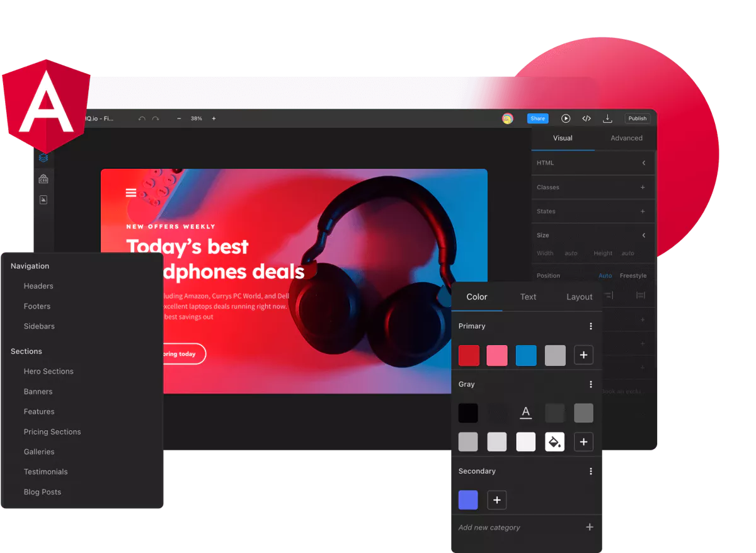Click the preview play icon in the toolbar
This screenshot has width=756, height=553.
[566, 118]
